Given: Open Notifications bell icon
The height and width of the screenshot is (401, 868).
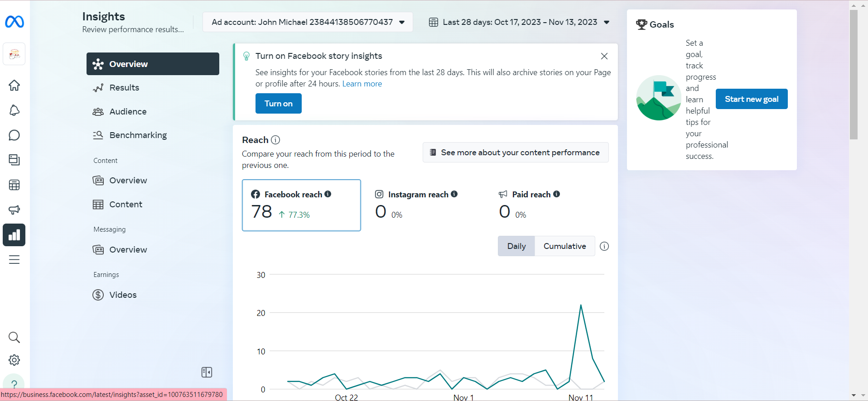Looking at the screenshot, I should click(14, 110).
